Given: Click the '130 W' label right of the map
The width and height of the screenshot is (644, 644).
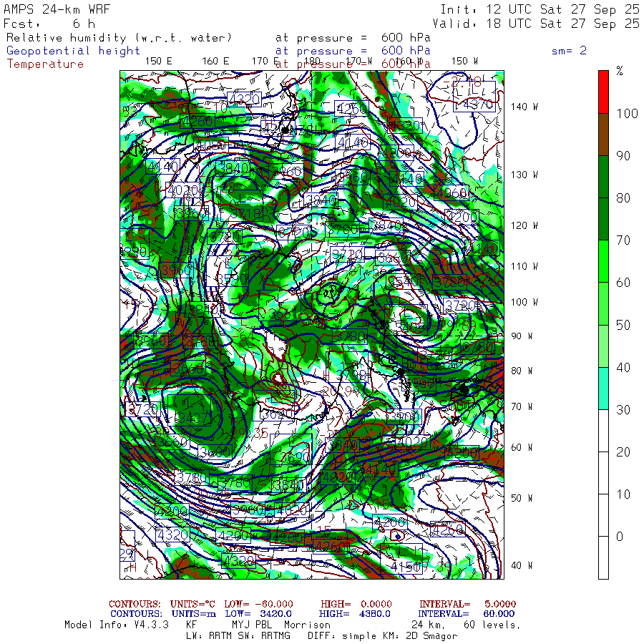Looking at the screenshot, I should point(524,175).
